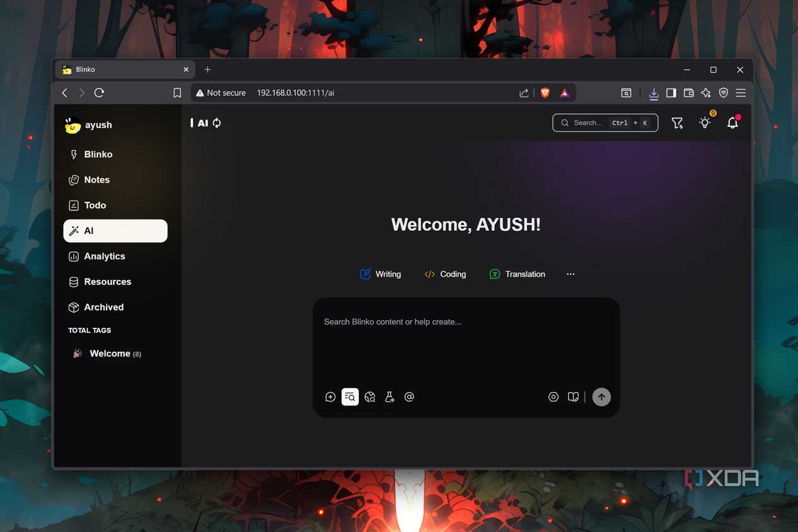This screenshot has width=798, height=532.
Task: Open the Analytics page
Action: click(x=115, y=257)
